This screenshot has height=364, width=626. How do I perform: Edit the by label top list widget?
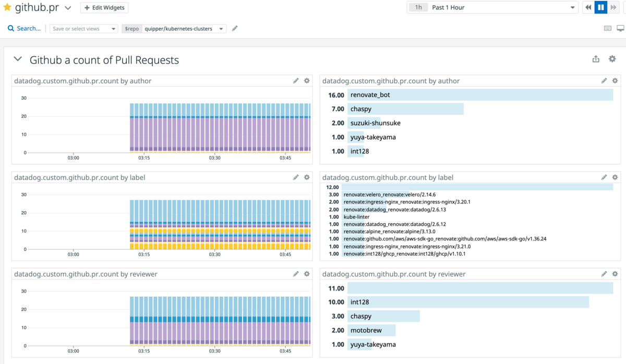click(604, 177)
